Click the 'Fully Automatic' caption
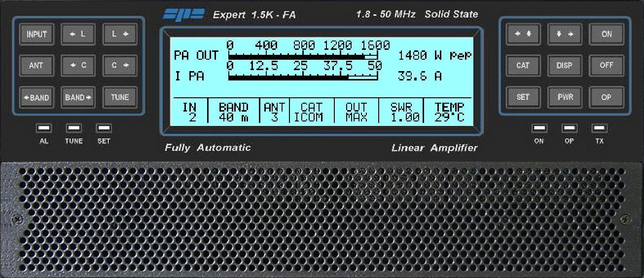 208,148
